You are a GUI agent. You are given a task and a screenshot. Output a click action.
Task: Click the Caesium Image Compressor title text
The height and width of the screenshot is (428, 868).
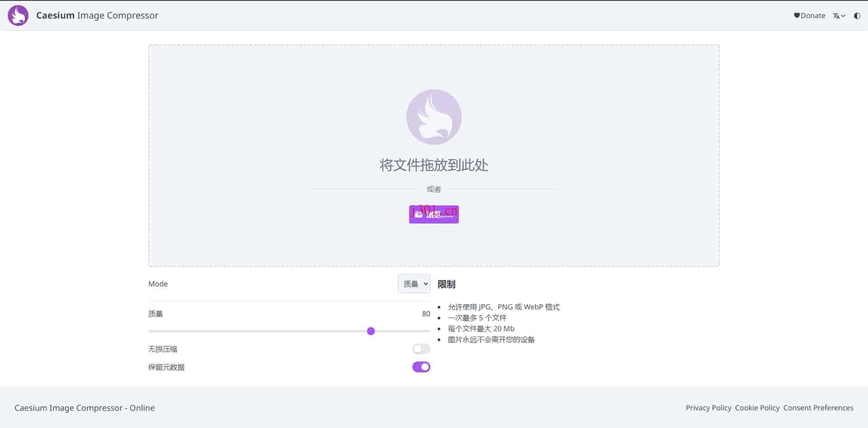(x=97, y=15)
